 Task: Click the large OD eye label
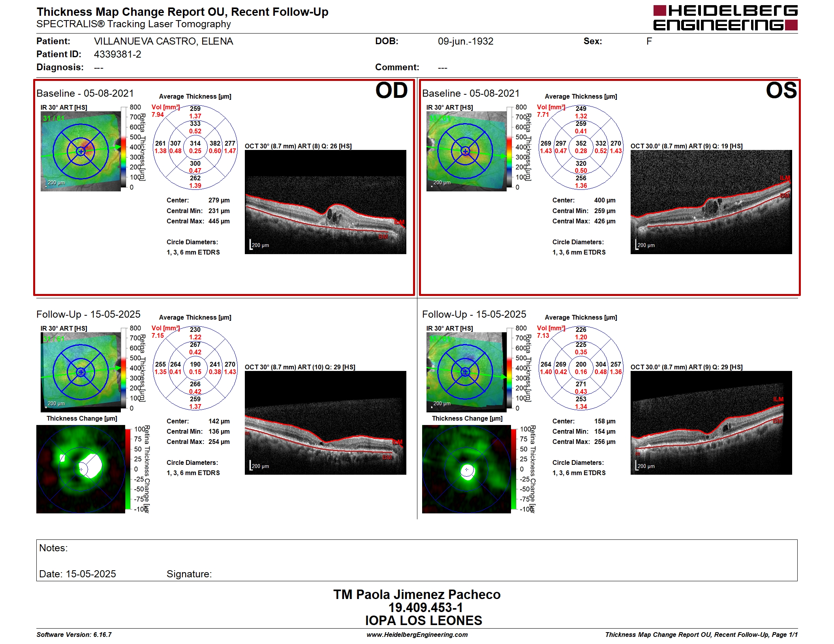(x=391, y=91)
